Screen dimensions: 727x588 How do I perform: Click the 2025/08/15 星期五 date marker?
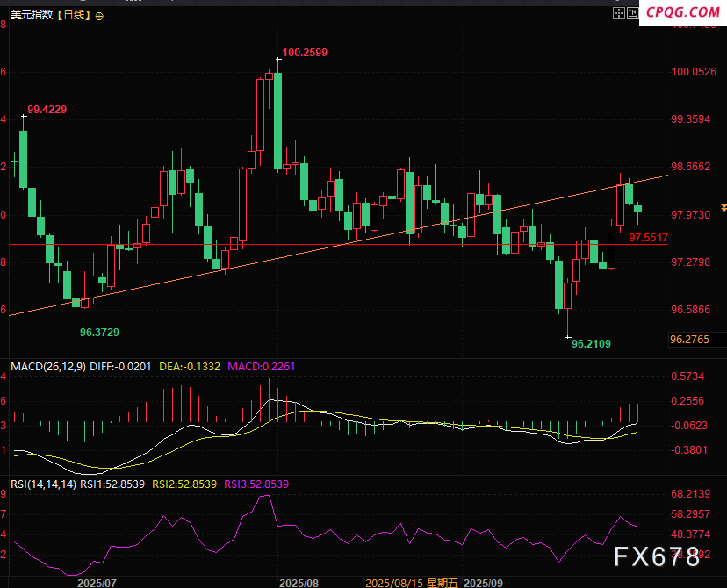[x=412, y=582]
